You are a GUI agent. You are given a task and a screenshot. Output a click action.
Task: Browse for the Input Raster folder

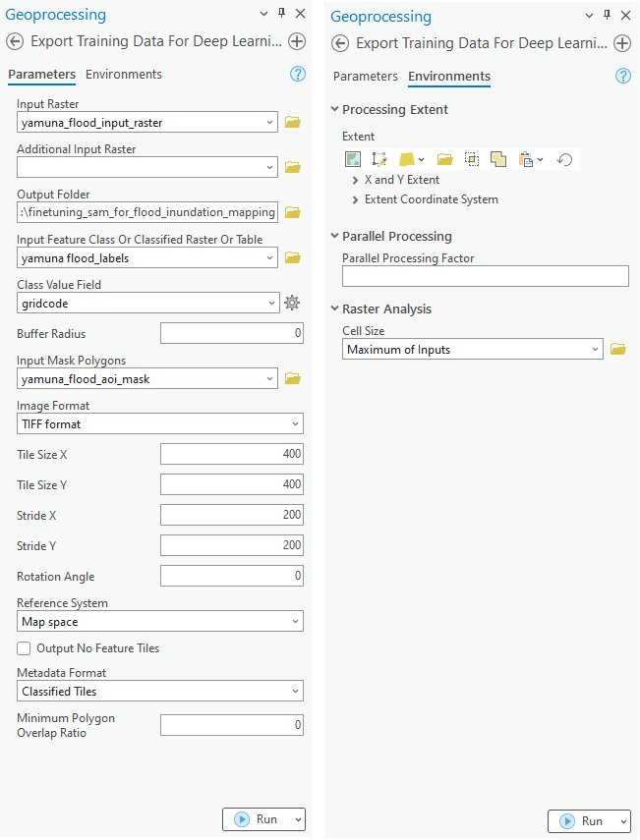[x=292, y=123]
